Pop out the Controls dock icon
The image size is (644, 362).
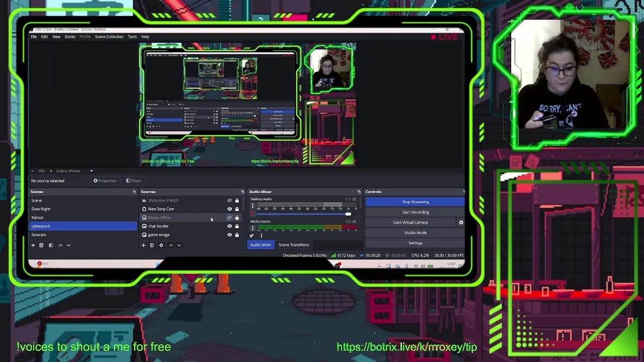(463, 192)
